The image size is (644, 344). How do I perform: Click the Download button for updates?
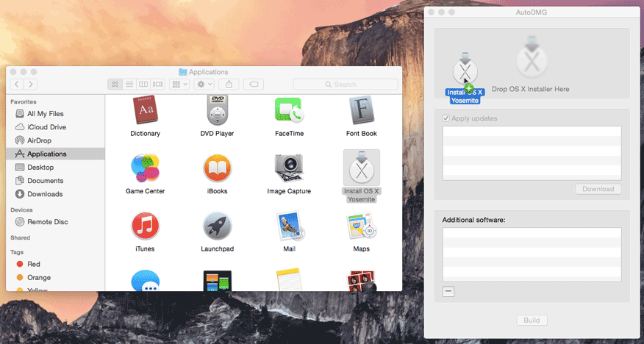click(597, 189)
